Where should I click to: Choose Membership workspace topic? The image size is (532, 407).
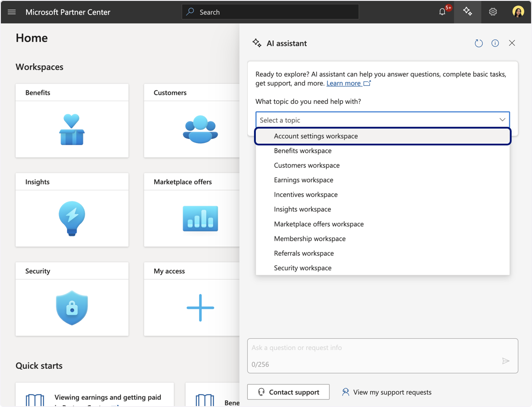point(383,239)
